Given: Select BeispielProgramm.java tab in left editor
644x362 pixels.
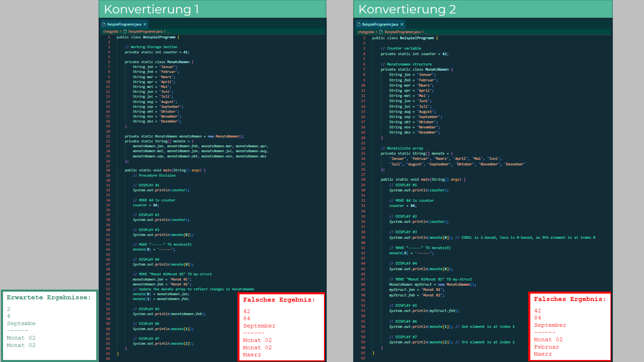Looking at the screenshot, I should [x=124, y=24].
